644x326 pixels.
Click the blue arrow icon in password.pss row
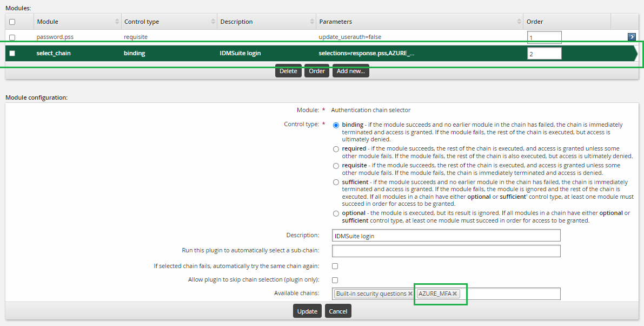[x=631, y=37]
